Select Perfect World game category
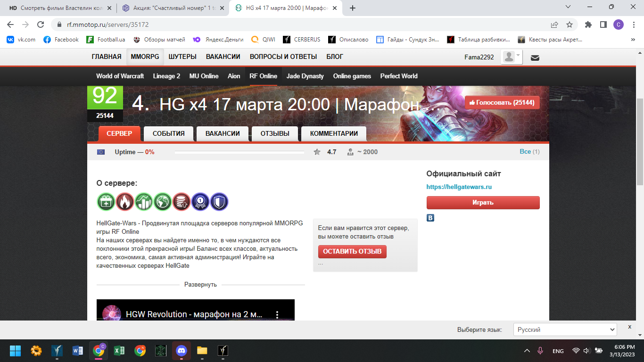 click(399, 76)
